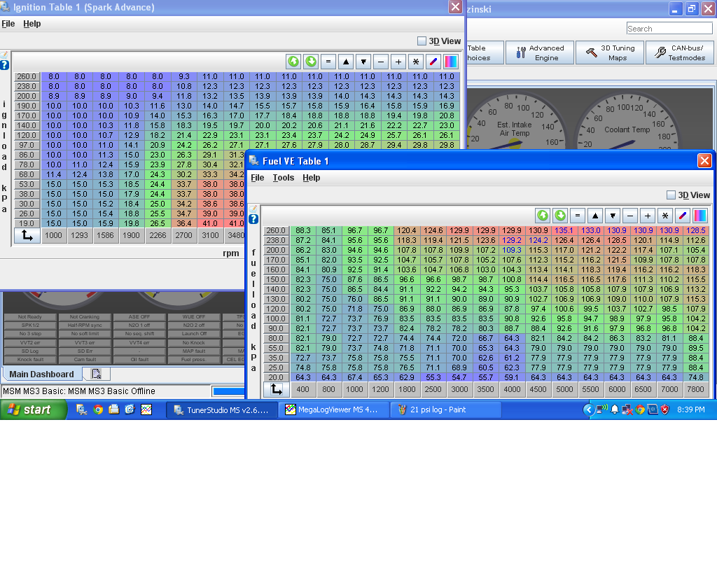Click the up-arrow increment icon in Fuel VE Table
The height and width of the screenshot is (588, 717).
click(594, 216)
